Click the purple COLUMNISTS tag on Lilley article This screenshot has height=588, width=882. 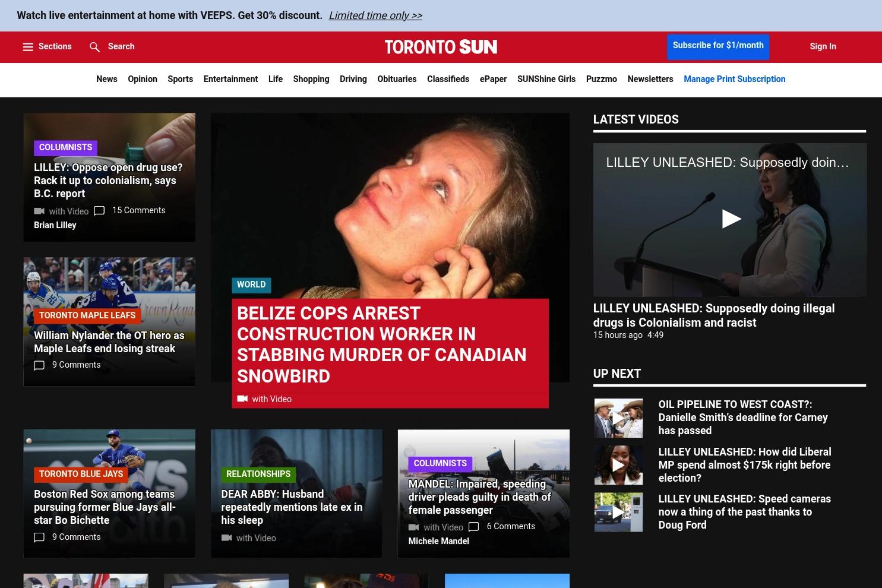[x=66, y=148]
